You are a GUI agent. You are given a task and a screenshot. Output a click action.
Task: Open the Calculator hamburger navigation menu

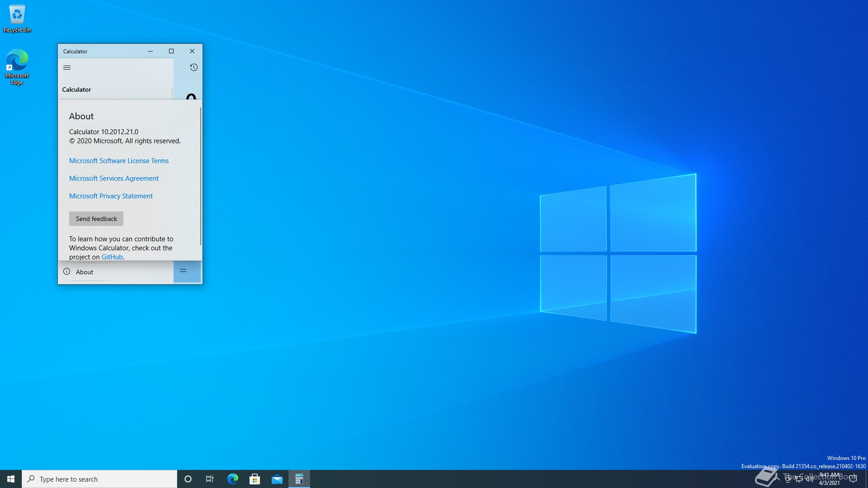click(x=67, y=67)
